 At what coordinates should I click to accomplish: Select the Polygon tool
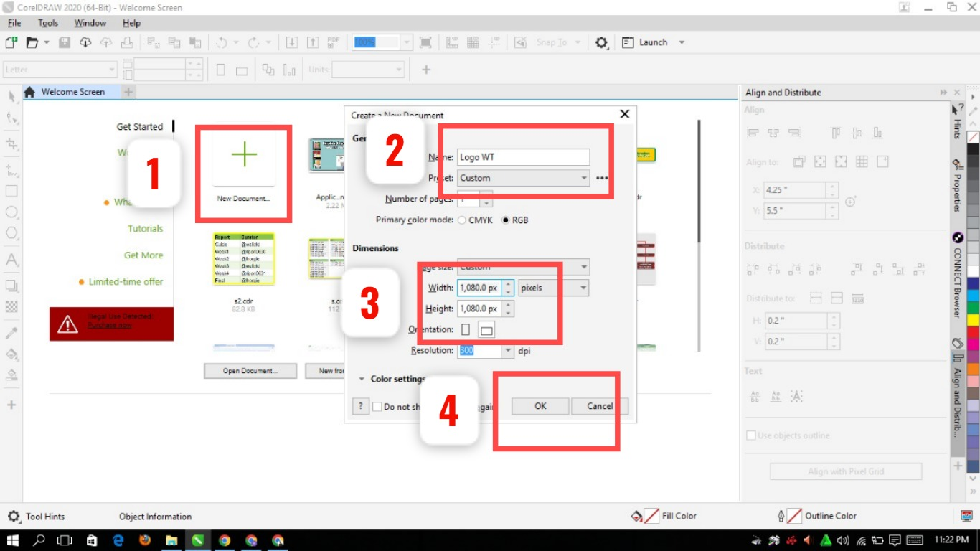click(11, 233)
